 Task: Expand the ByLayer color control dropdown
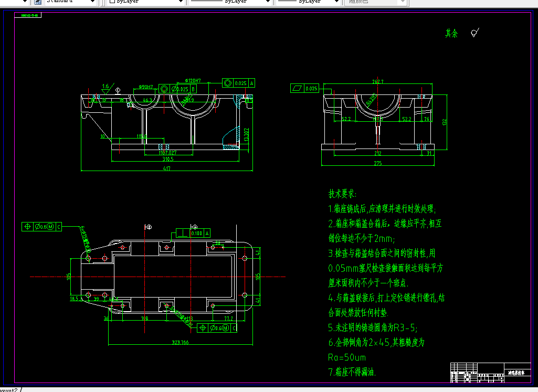tap(181, 2)
